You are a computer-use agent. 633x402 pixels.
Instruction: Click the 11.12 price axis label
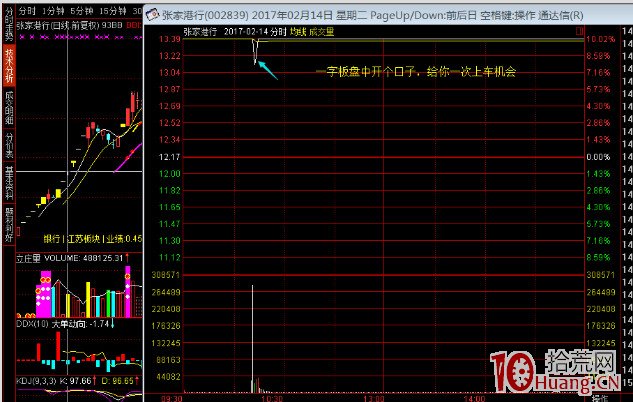pyautogui.click(x=170, y=257)
